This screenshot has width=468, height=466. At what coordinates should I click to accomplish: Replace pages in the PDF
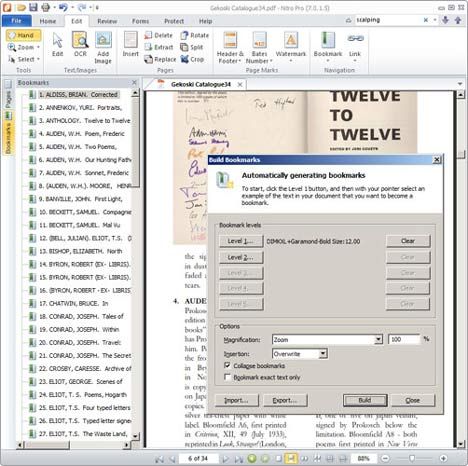160,59
